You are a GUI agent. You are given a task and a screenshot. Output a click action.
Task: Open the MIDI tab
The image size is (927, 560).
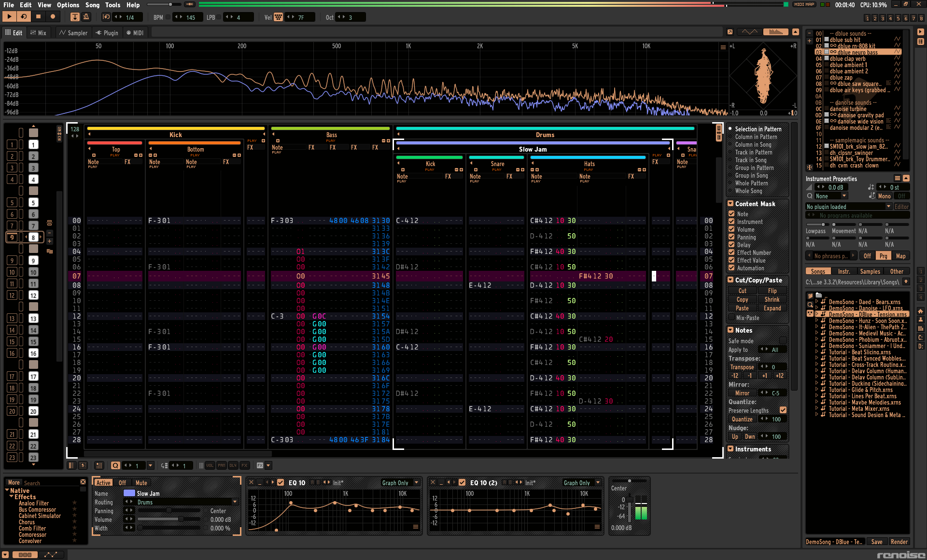135,33
